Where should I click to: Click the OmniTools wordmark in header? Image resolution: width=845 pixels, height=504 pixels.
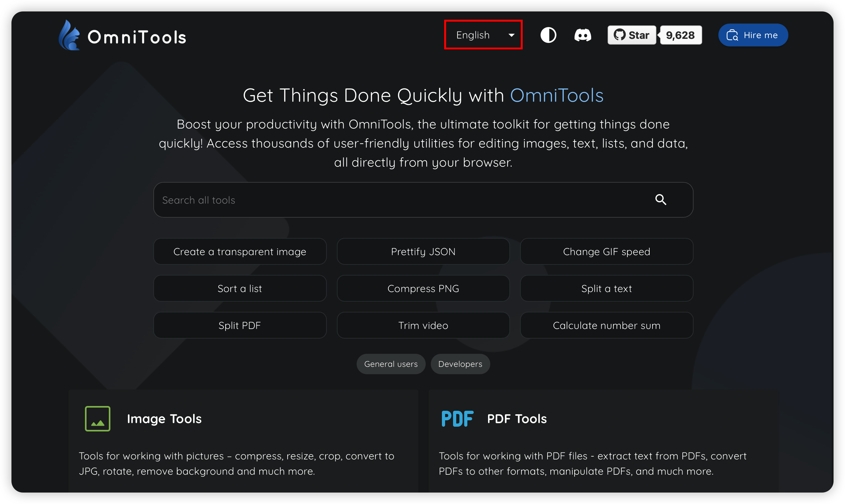[137, 37]
